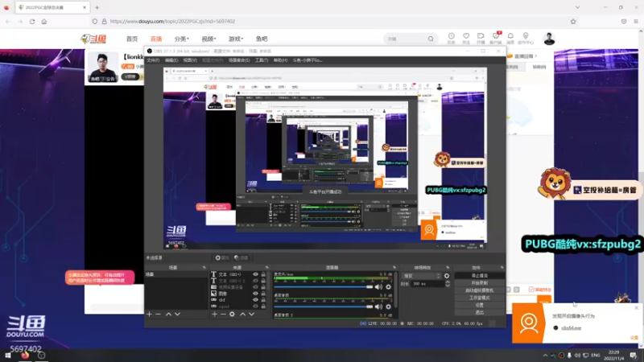
Task: Open the scene transition type dropdown
Action: (421, 276)
